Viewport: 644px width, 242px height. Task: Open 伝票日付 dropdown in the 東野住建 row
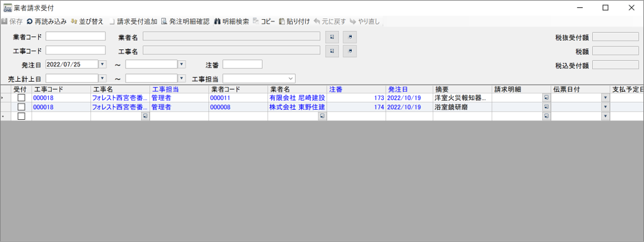point(605,107)
